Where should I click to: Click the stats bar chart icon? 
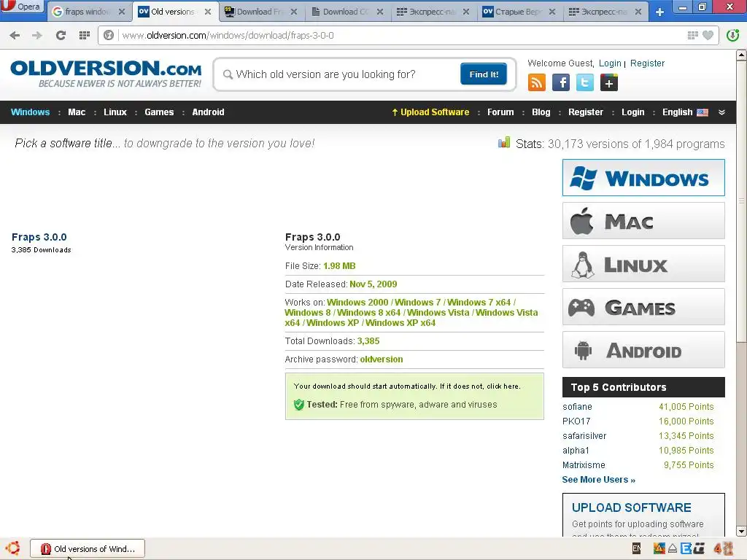(504, 142)
